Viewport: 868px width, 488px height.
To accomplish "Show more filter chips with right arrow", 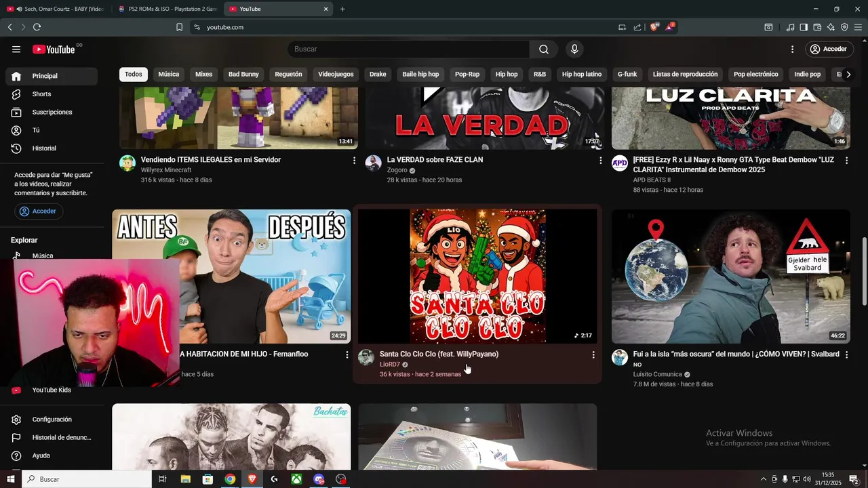I will point(848,75).
